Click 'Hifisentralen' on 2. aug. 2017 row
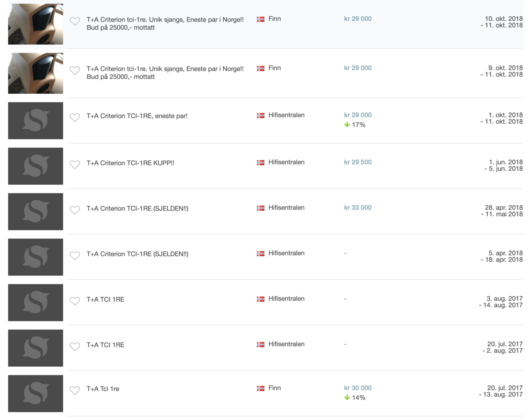 286,344
